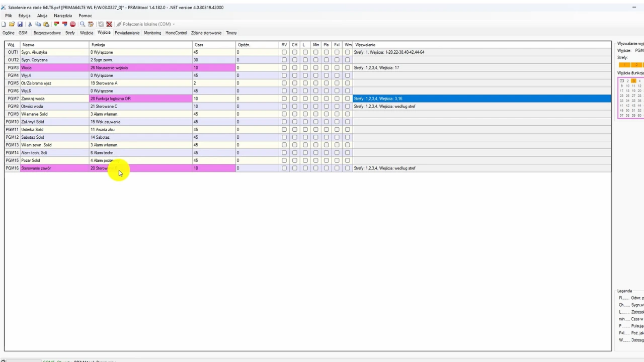Expand the Połączenie lokalne (COM) dropdown
The width and height of the screenshot is (644, 362).
point(174,24)
